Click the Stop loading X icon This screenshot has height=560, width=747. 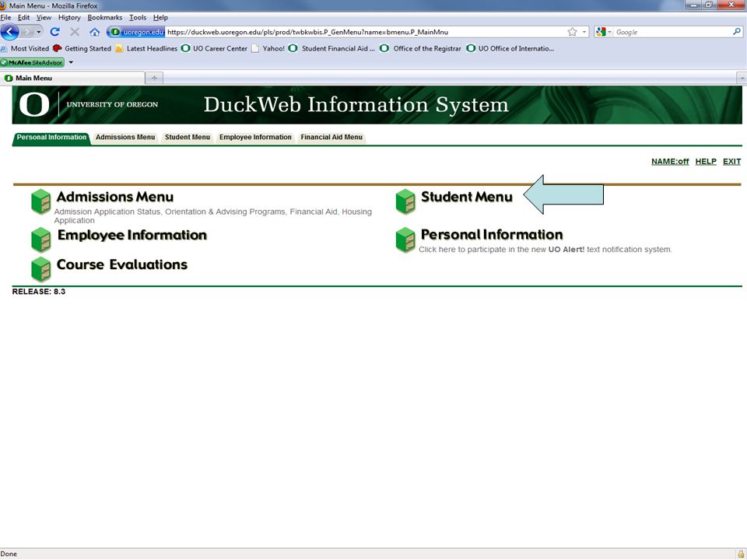75,32
